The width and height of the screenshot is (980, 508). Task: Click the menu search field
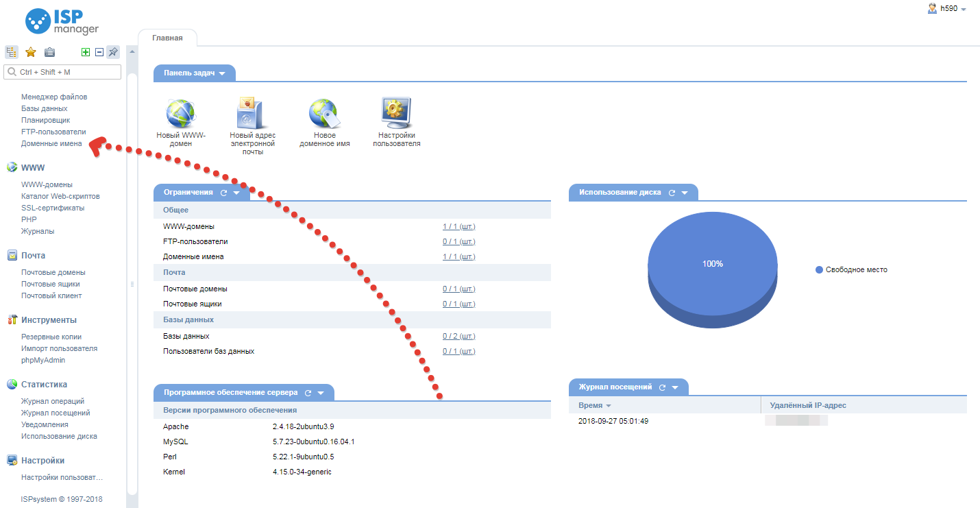tap(62, 72)
